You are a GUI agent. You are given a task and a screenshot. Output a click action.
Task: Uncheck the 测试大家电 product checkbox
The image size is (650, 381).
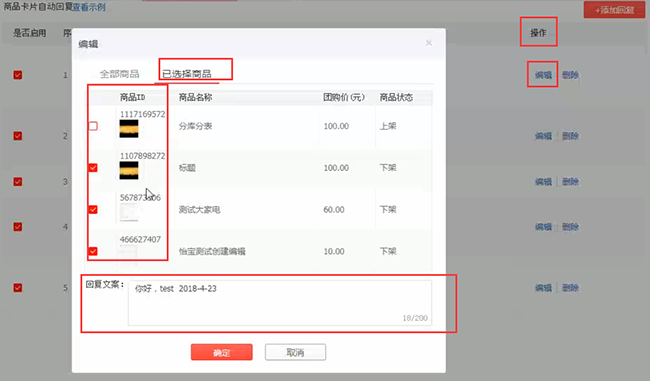coord(93,209)
